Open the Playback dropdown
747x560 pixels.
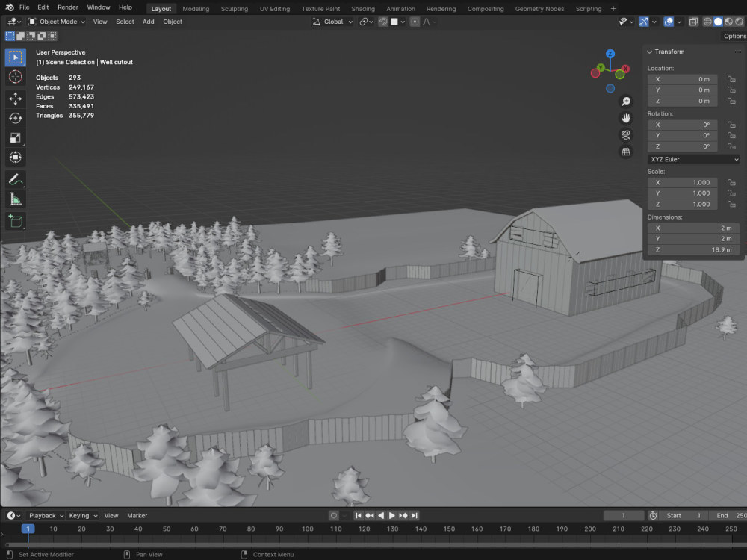point(46,515)
